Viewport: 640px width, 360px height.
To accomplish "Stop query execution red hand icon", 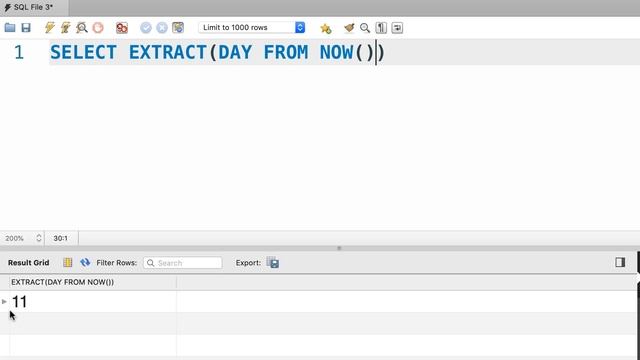I will click(98, 28).
